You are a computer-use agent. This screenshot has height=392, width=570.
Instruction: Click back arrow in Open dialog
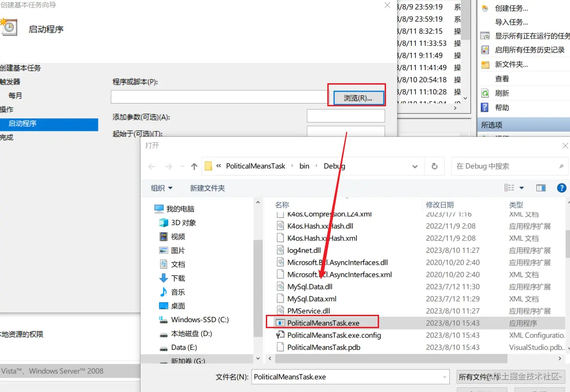click(x=152, y=166)
